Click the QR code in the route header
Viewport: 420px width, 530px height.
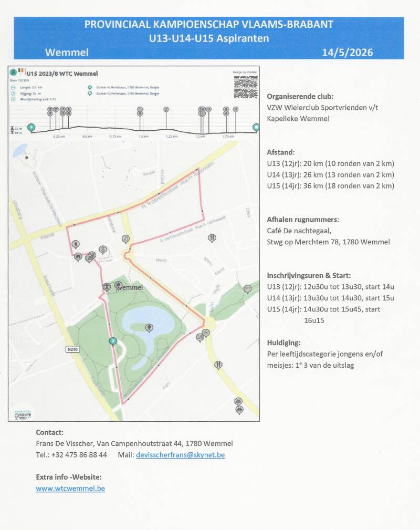[246, 87]
